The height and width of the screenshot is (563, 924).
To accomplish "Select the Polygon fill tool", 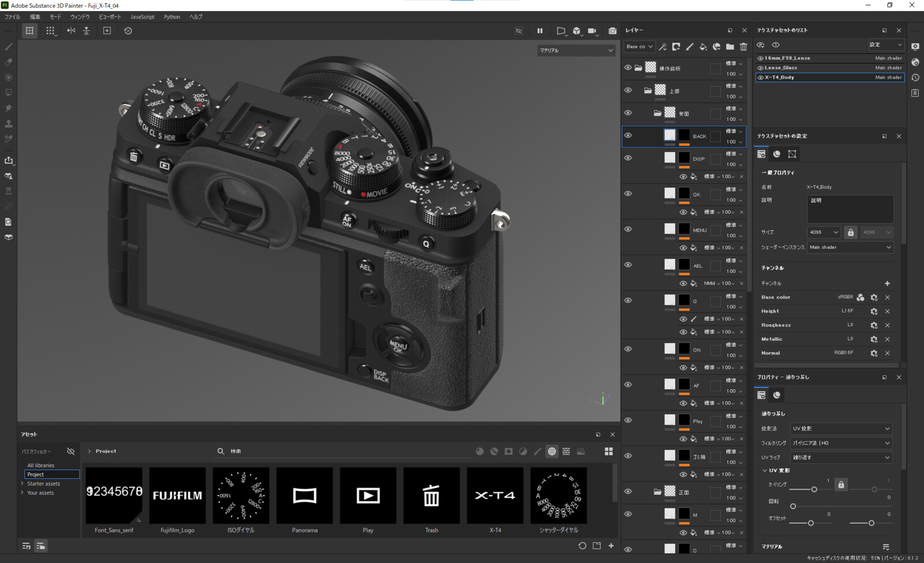I will (9, 92).
